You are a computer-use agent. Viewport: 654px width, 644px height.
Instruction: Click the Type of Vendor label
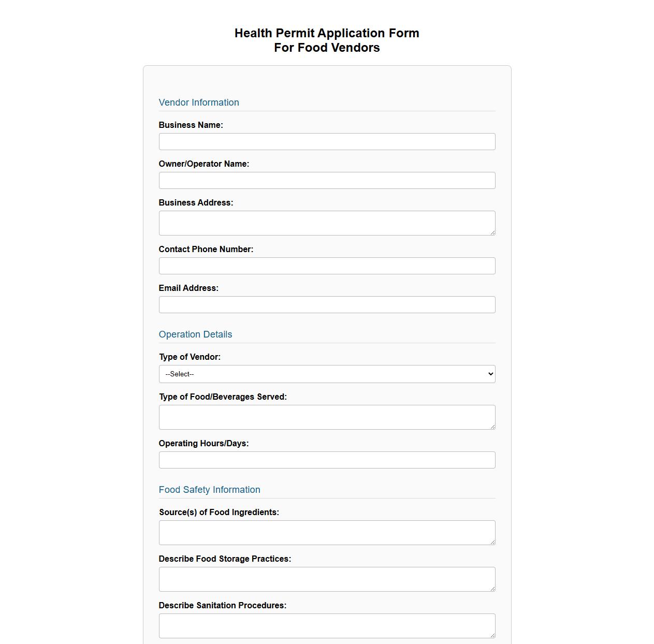(190, 357)
